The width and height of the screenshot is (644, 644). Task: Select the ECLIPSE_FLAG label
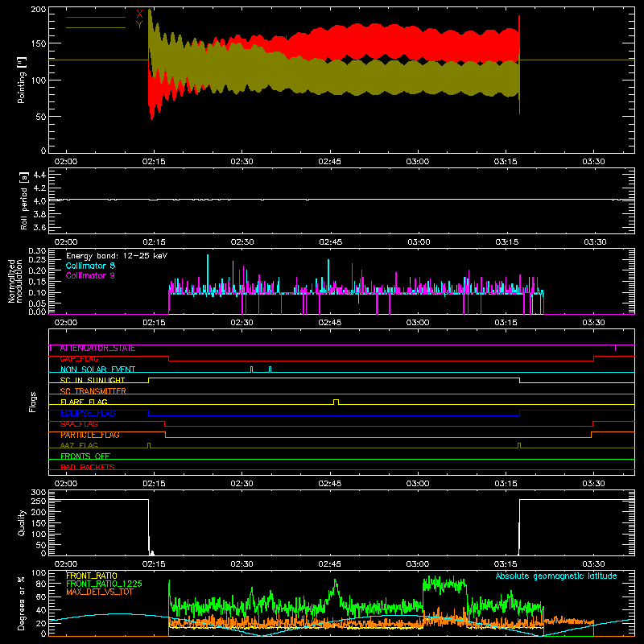[x=88, y=413]
